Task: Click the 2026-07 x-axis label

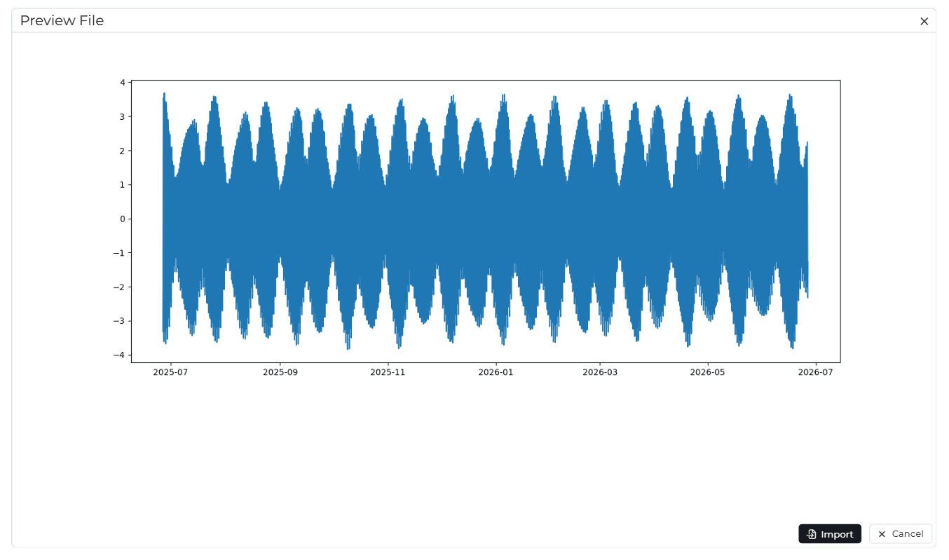Action: (x=815, y=372)
